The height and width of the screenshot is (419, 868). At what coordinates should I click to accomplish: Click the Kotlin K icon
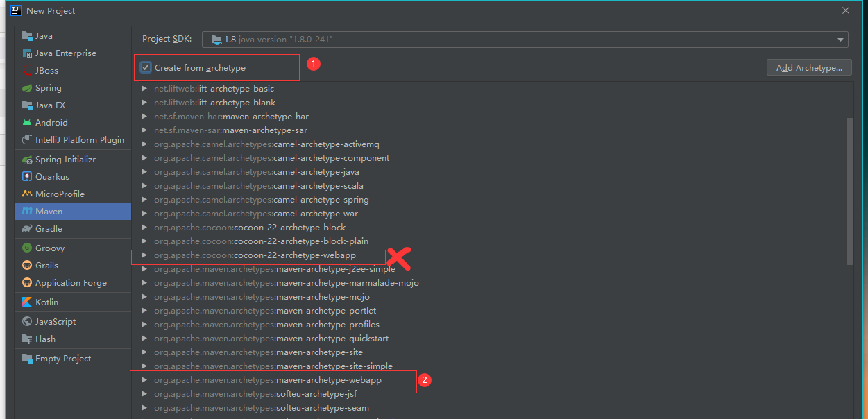(27, 302)
